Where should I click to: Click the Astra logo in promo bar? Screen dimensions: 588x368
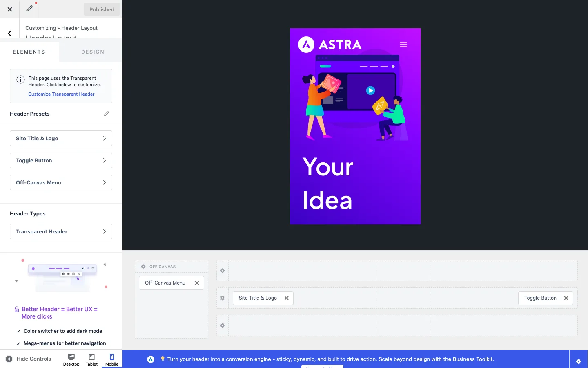[x=151, y=359]
